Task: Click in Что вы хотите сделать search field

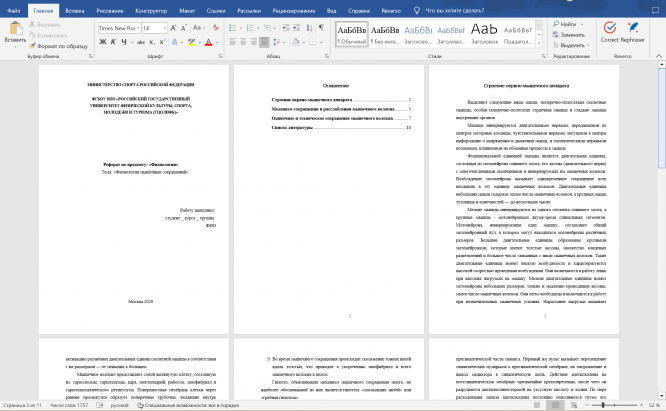Action: 454,11
